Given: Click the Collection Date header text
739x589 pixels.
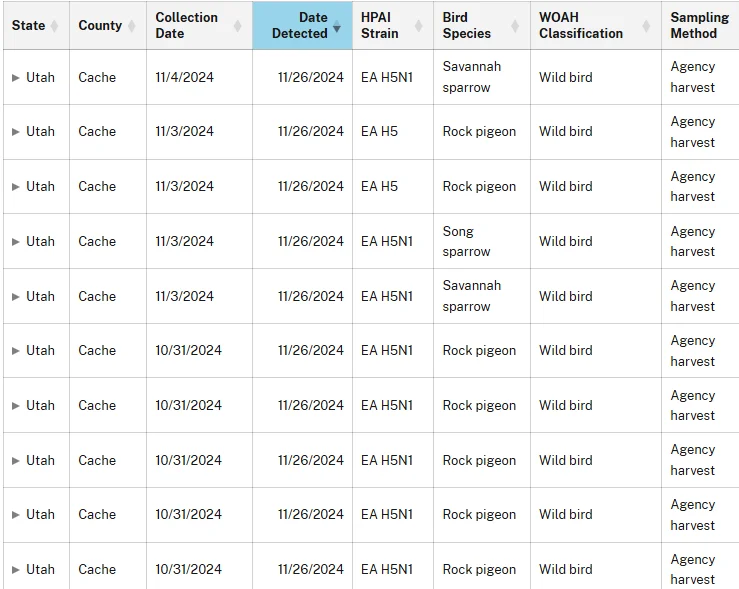Looking at the screenshot, I should pyautogui.click(x=187, y=25).
